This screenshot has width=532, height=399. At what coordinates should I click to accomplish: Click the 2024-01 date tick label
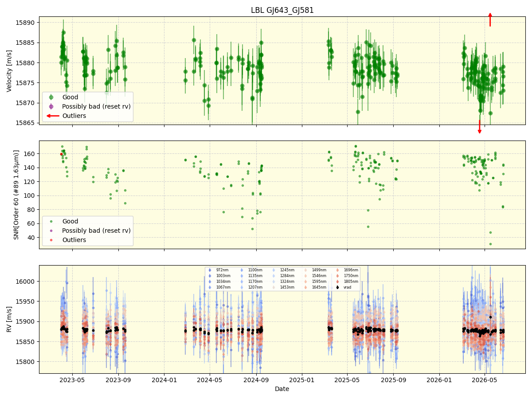[x=164, y=380]
